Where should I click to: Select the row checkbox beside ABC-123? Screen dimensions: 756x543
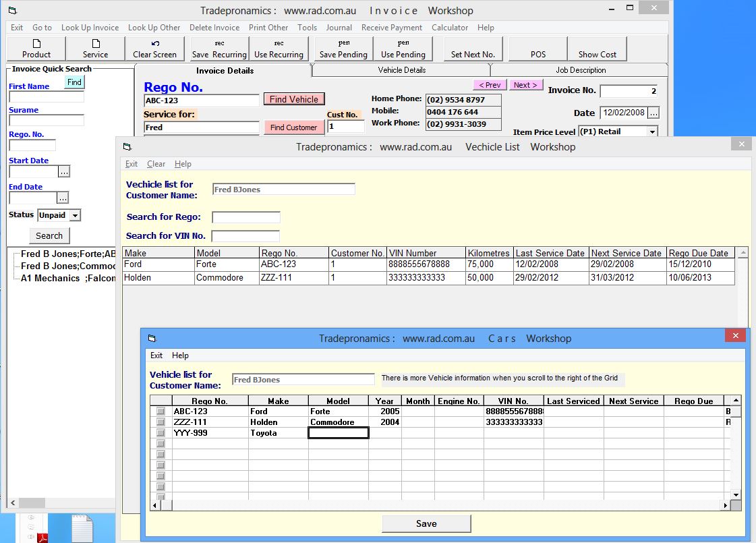(160, 411)
